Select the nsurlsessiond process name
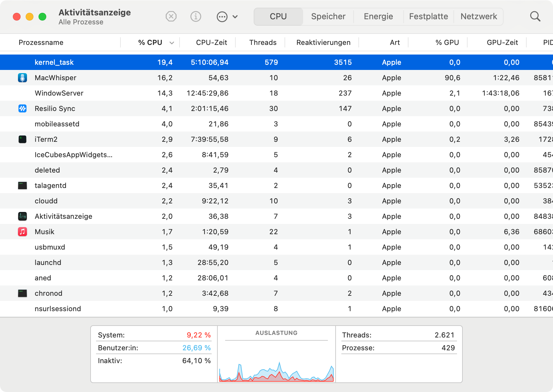 58,309
